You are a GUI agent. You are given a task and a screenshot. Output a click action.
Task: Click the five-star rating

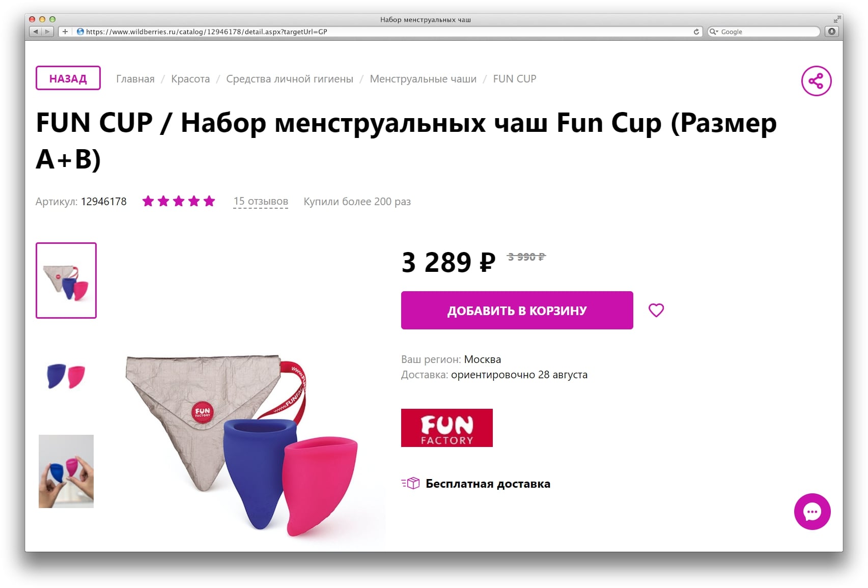pos(179,201)
